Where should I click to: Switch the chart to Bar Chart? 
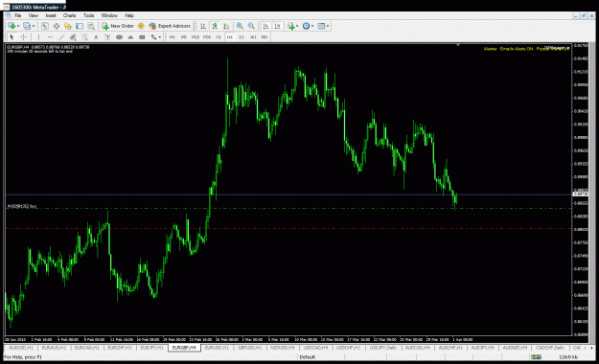[x=203, y=26]
